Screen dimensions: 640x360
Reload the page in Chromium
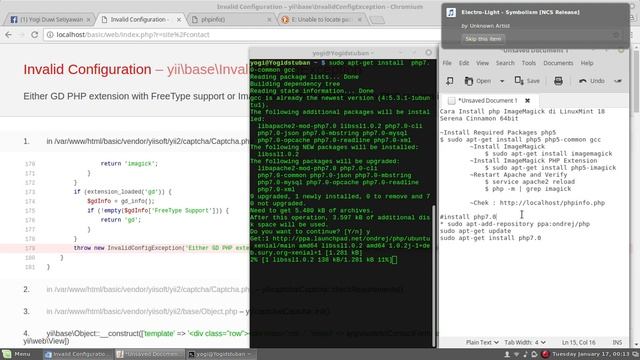[x=35, y=35]
